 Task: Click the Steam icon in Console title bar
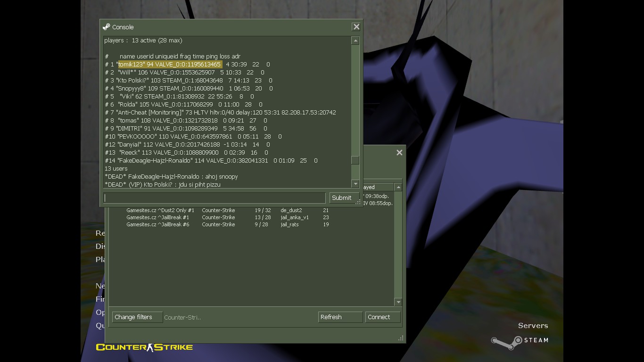pos(107,27)
